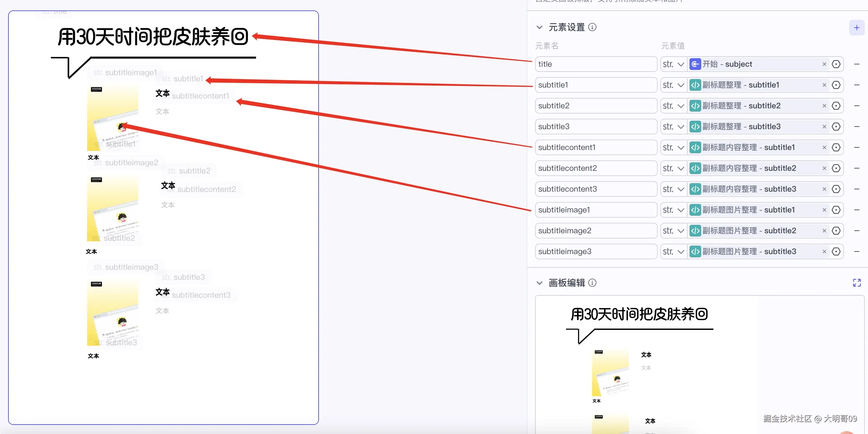
Task: Remove the title row with minus icon
Action: 856,64
